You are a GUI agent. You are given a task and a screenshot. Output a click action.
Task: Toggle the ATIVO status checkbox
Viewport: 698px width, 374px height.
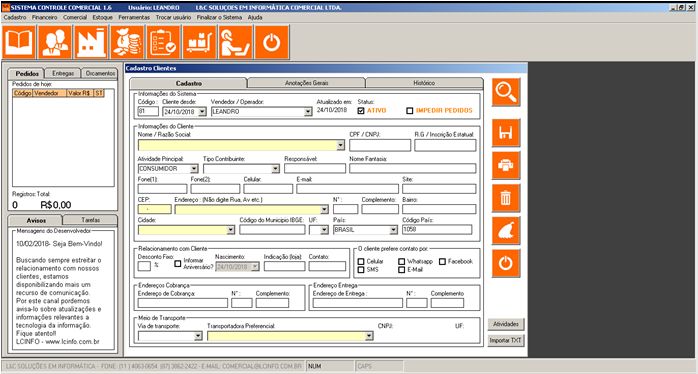click(361, 111)
